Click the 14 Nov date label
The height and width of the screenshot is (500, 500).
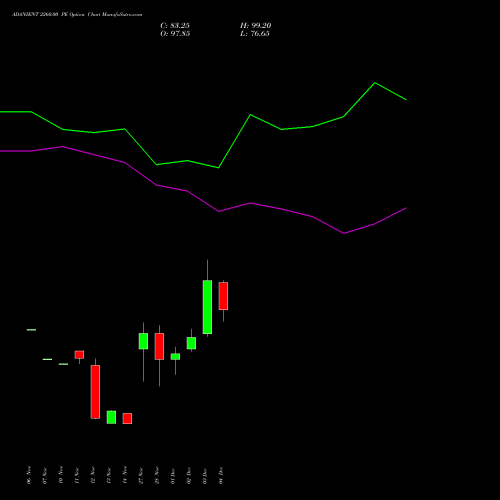125,475
